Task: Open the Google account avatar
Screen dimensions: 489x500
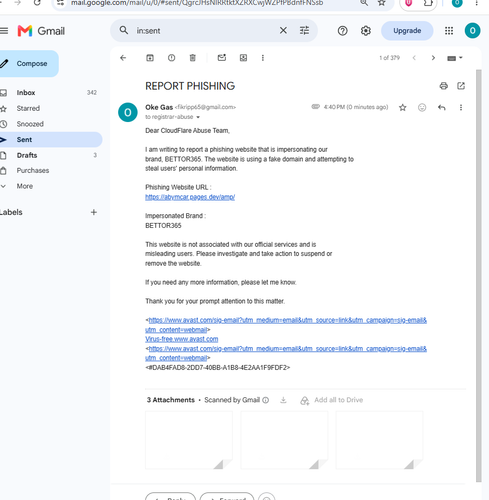Action: point(472,31)
